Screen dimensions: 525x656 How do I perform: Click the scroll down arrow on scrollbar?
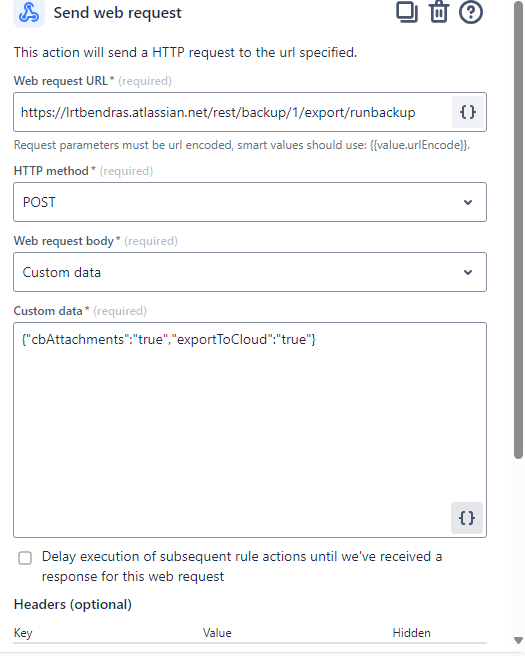pyautogui.click(x=518, y=640)
